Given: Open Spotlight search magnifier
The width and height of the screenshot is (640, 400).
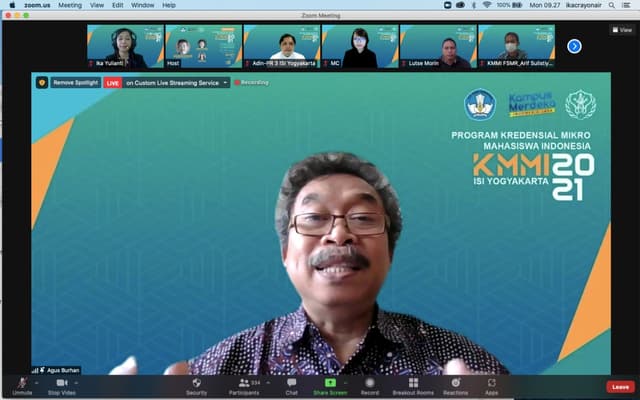Looking at the screenshot, I should pyautogui.click(x=611, y=5).
